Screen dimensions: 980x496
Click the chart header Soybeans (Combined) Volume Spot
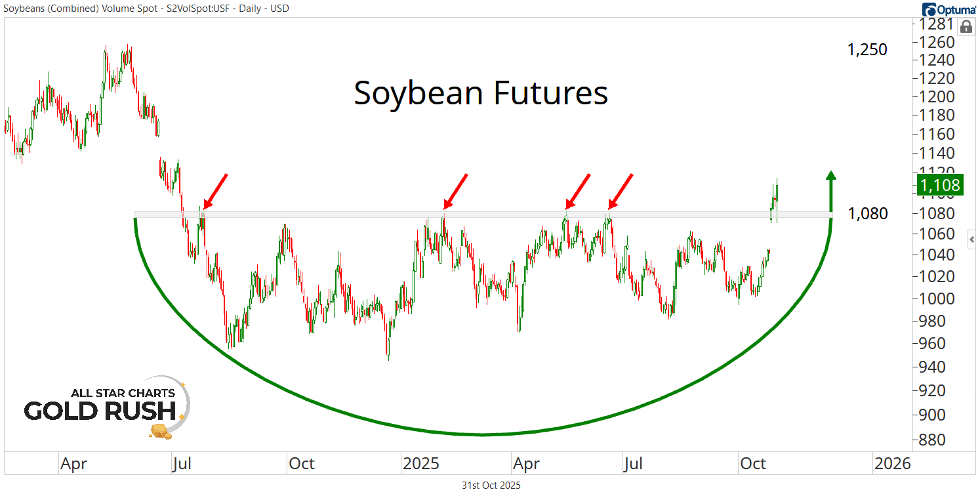(146, 9)
